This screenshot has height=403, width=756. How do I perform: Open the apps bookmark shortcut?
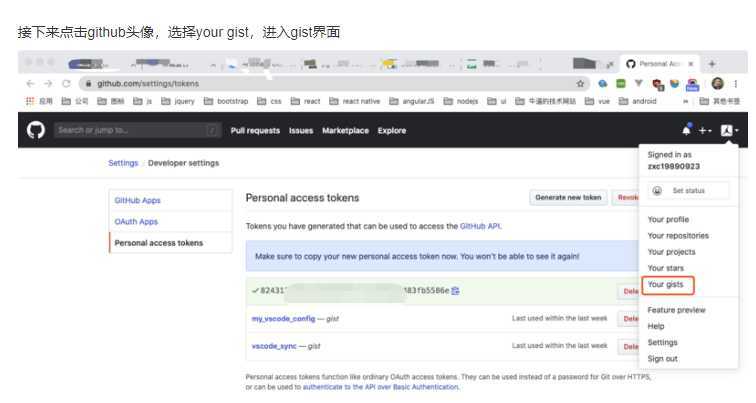[39, 101]
